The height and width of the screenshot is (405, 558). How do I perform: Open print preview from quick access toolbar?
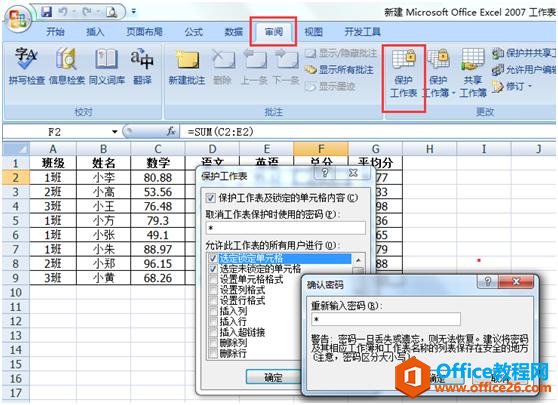pyautogui.click(x=111, y=12)
